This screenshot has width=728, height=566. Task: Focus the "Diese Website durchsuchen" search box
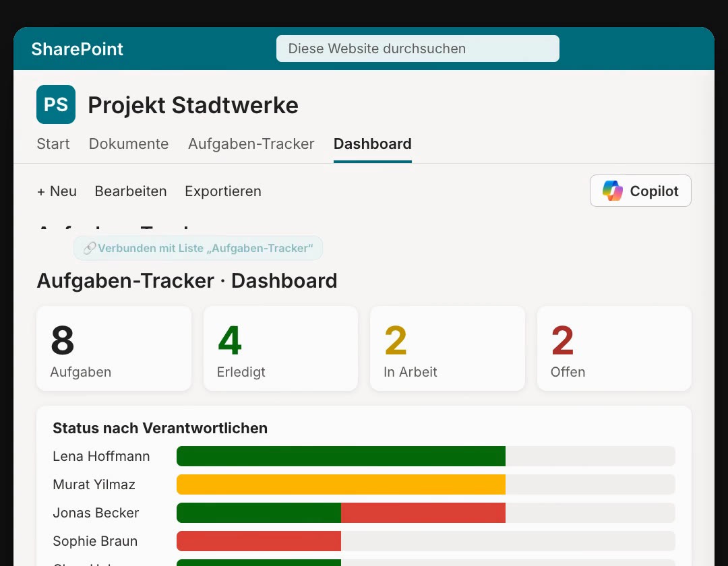coord(417,49)
